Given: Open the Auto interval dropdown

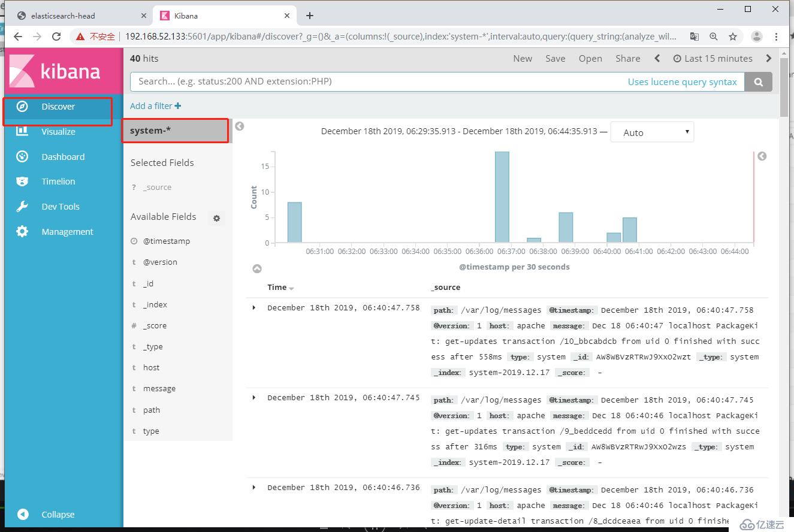Looking at the screenshot, I should coord(652,133).
